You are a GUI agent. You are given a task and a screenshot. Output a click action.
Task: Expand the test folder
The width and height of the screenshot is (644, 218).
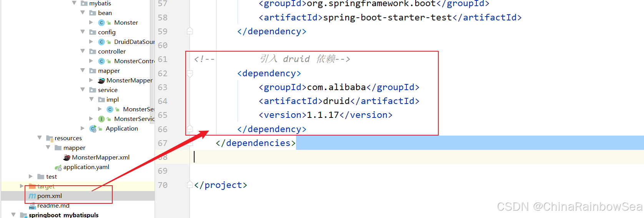point(31,176)
